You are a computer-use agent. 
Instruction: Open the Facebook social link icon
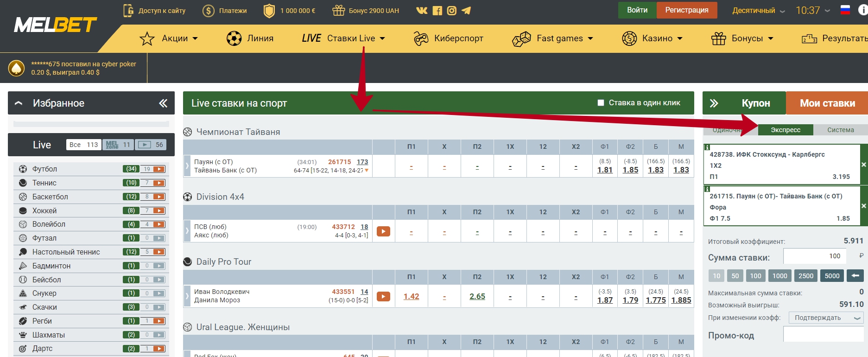pyautogui.click(x=437, y=10)
